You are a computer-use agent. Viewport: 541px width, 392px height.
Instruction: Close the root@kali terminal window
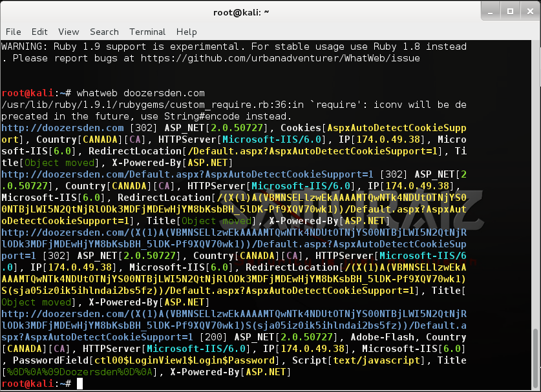point(530,12)
